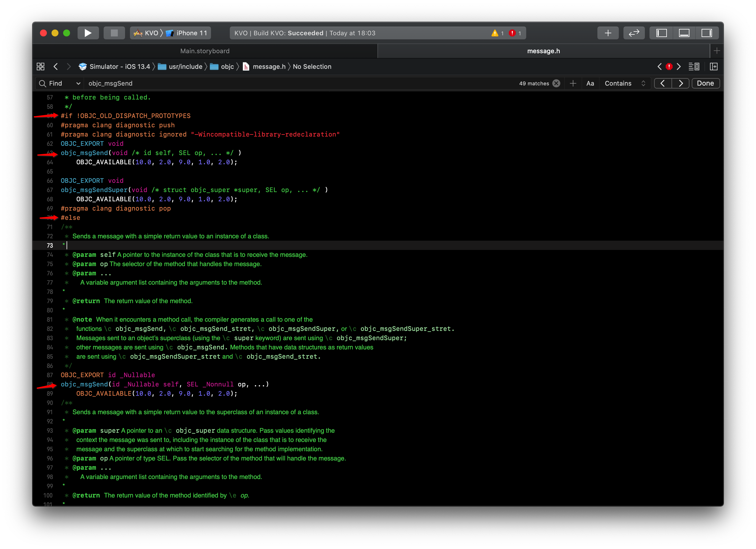Open the editor options lines icon
756x549 pixels.
pyautogui.click(x=694, y=67)
